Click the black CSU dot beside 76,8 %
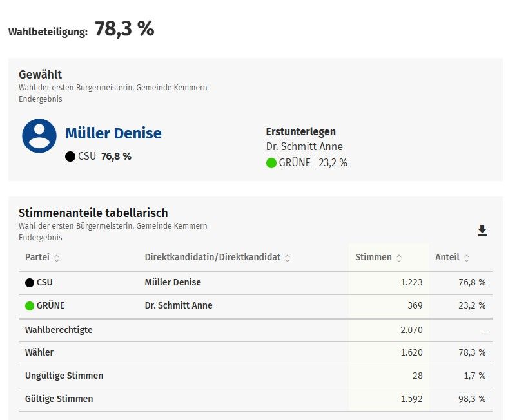The height and width of the screenshot is (420, 508). 70,157
